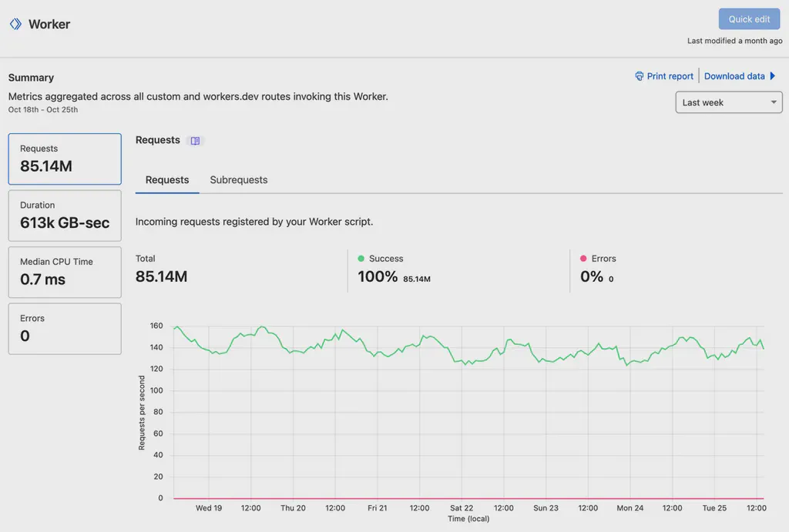Image resolution: width=789 pixels, height=532 pixels.
Task: Click the Download data link
Action: 734,76
